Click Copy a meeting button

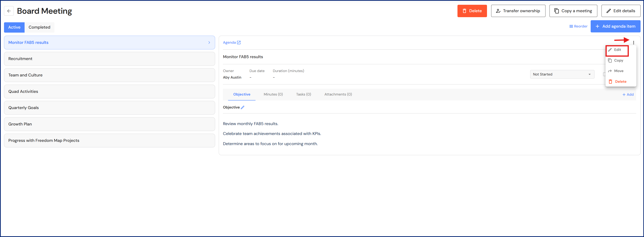pos(573,11)
